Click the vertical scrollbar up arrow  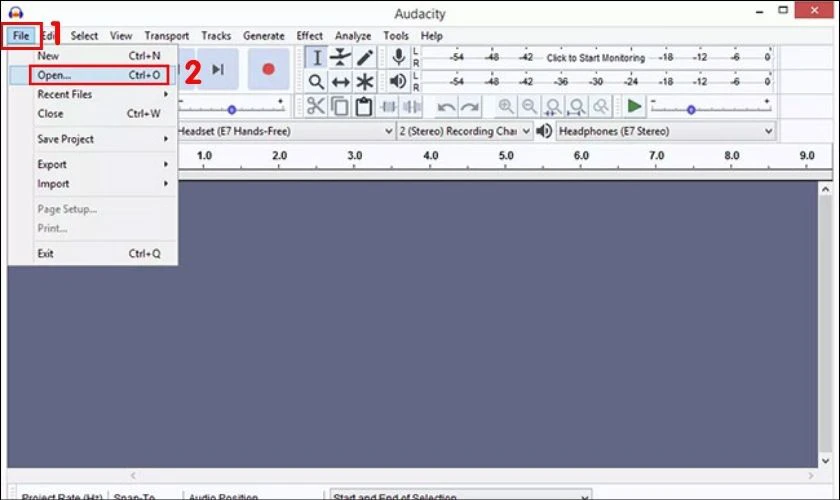pos(826,189)
